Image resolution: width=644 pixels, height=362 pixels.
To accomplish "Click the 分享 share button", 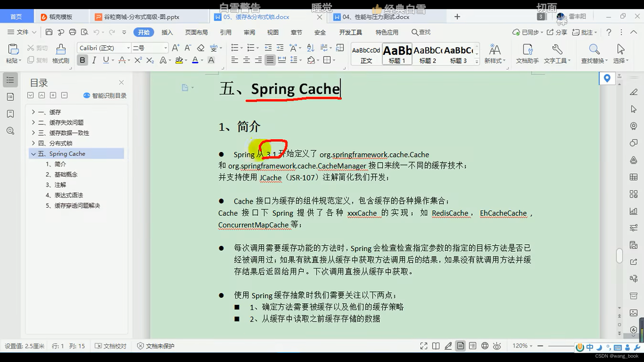I will (557, 32).
